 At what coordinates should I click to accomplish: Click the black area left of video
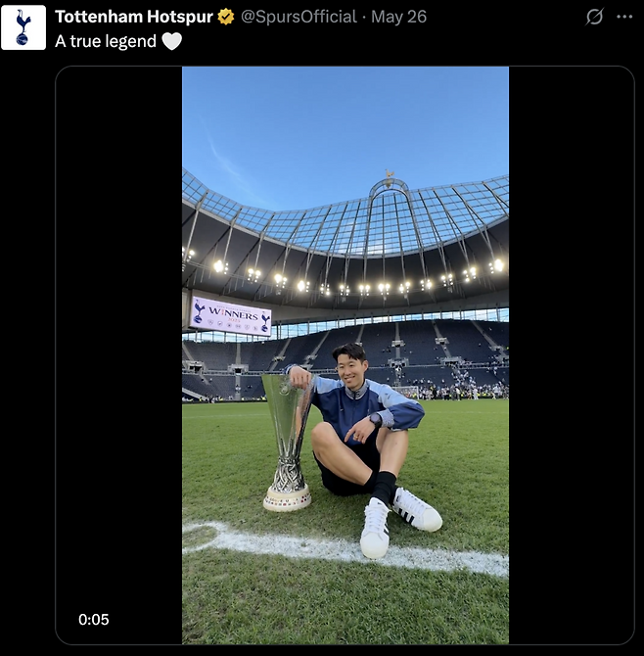[x=119, y=335]
